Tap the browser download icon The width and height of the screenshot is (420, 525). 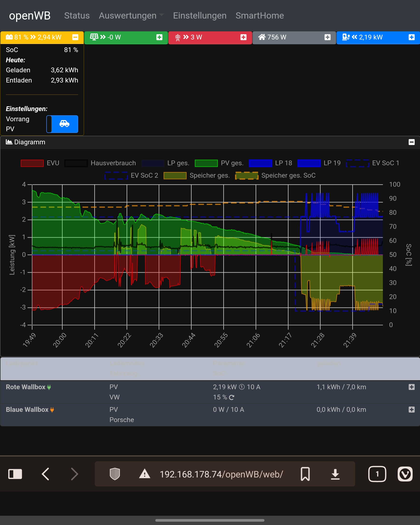335,474
